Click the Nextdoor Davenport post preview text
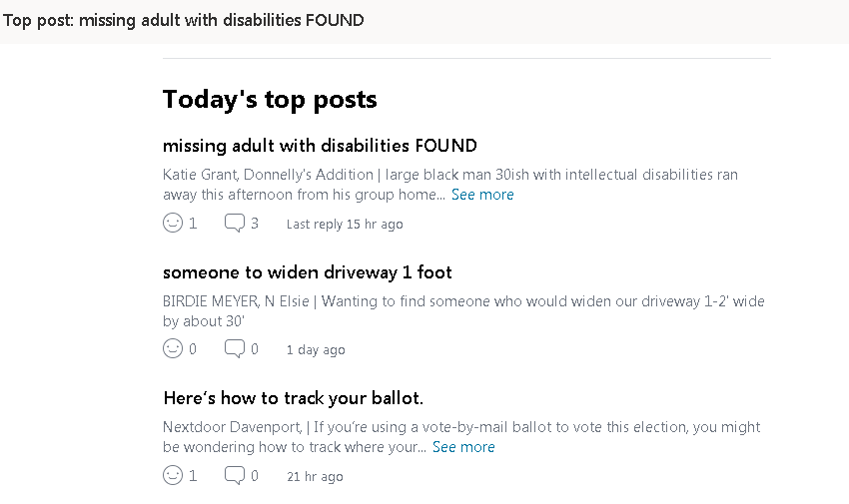Viewport: 849px width, 504px height. (x=461, y=437)
